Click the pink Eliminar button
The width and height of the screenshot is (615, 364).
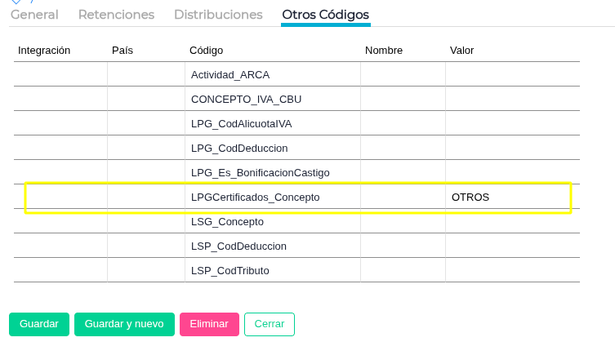click(209, 324)
